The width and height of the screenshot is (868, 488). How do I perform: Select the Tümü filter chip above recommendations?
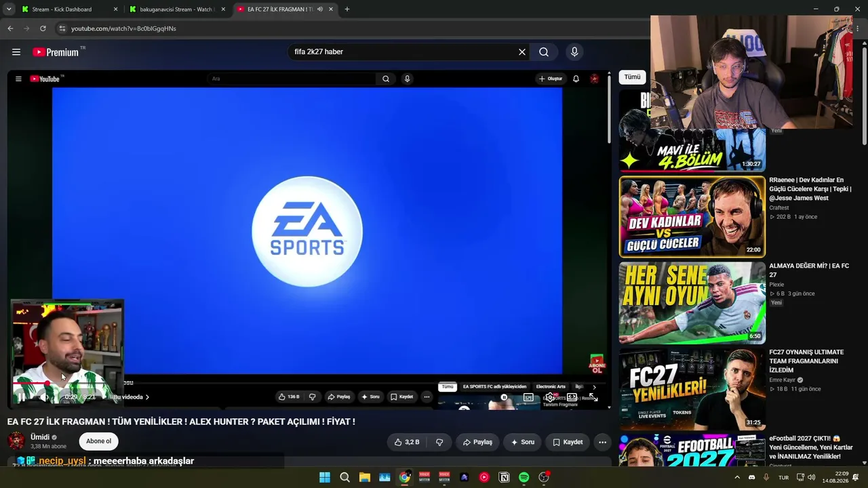632,77
